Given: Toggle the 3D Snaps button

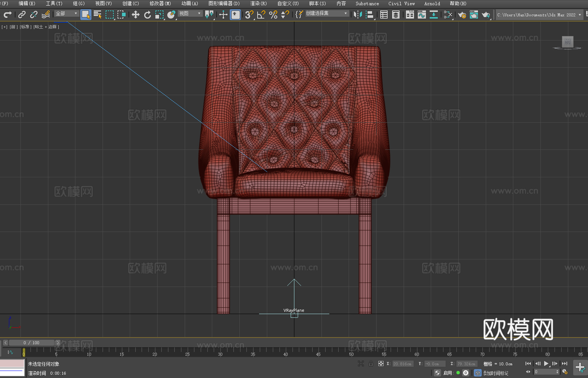Looking at the screenshot, I should (x=249, y=14).
